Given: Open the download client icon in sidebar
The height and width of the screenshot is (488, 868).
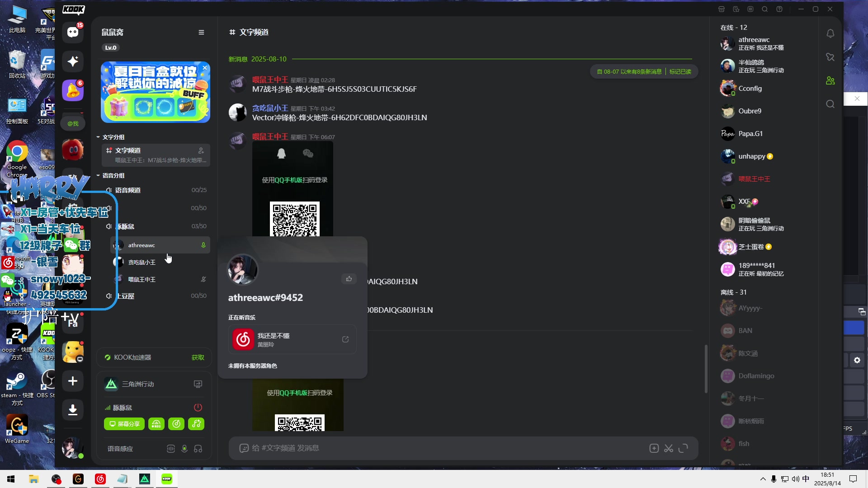Looking at the screenshot, I should tap(73, 410).
